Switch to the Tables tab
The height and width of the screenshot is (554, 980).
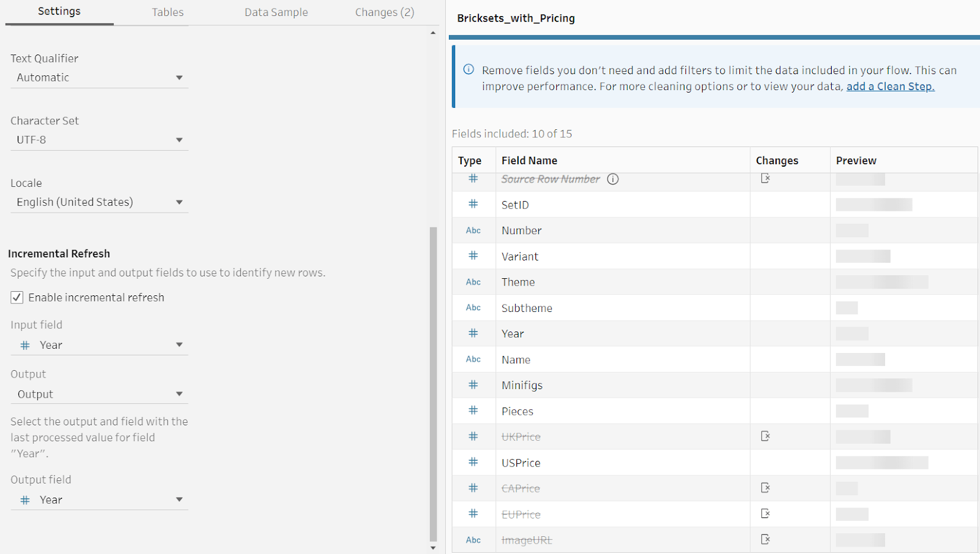(x=167, y=12)
